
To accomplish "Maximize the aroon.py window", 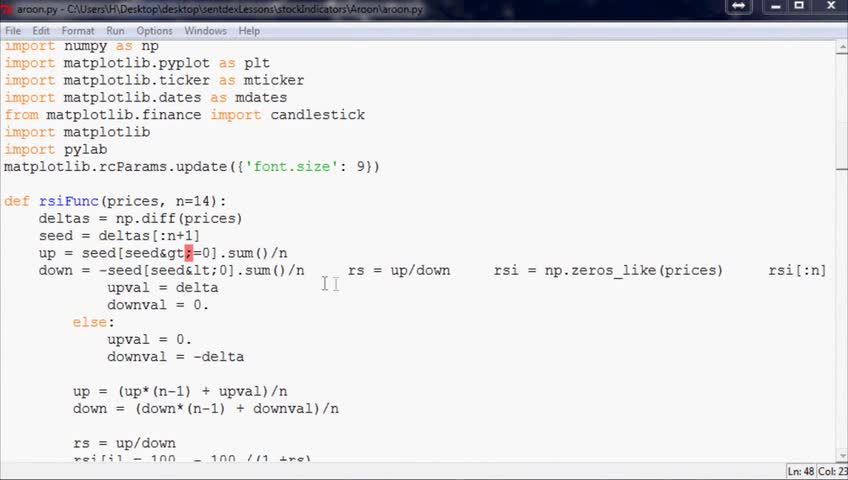I will (799, 6).
